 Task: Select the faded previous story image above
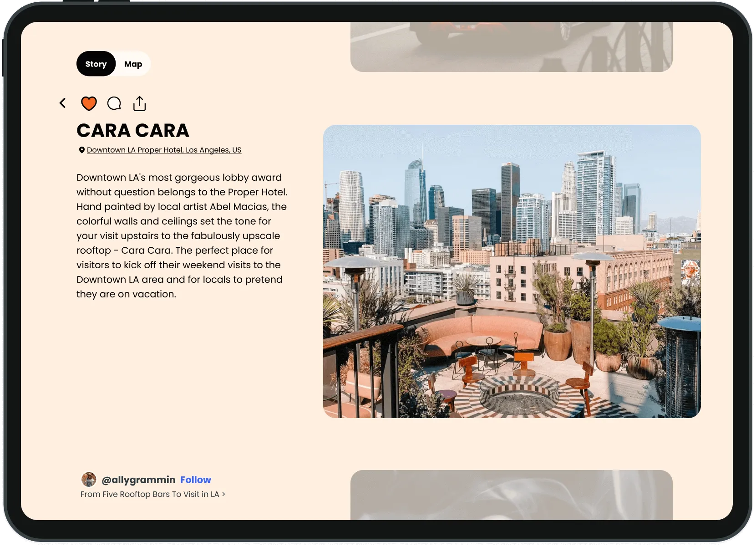[x=512, y=46]
